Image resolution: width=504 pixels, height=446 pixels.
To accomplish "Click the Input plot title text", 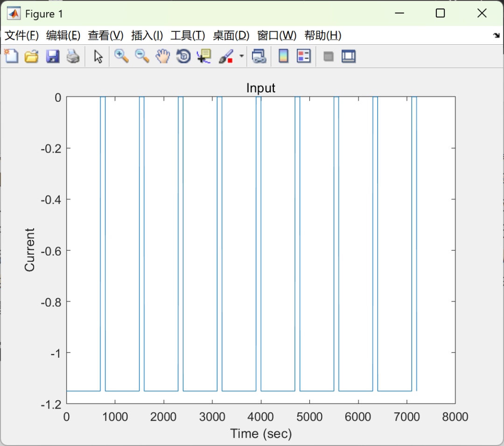I will click(x=261, y=88).
